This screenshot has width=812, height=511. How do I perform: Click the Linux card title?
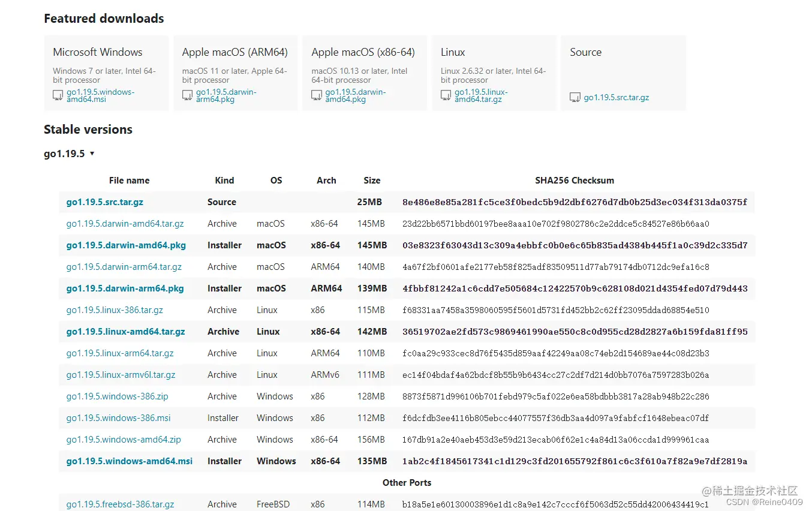tap(453, 52)
